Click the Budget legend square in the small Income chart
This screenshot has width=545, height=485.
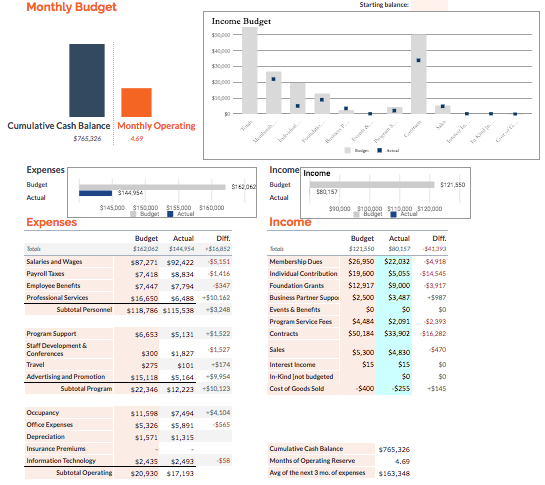pyautogui.click(x=356, y=214)
